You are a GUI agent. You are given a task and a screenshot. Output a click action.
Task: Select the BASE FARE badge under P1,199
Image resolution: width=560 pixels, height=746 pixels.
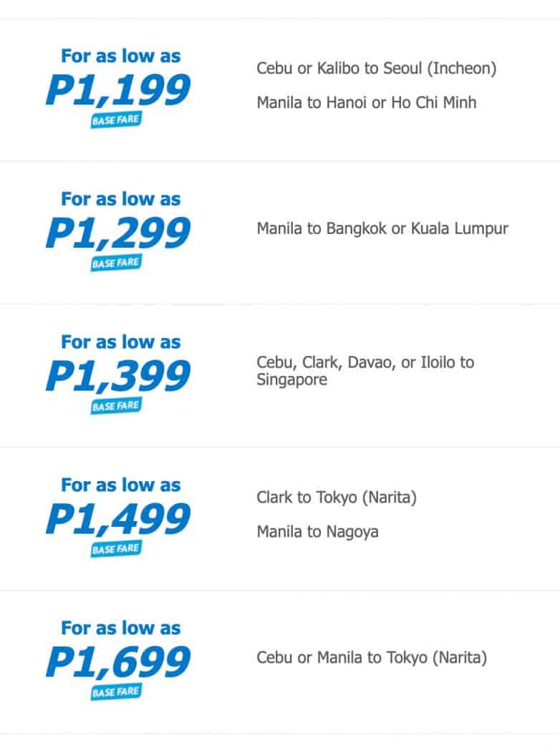pos(115,120)
